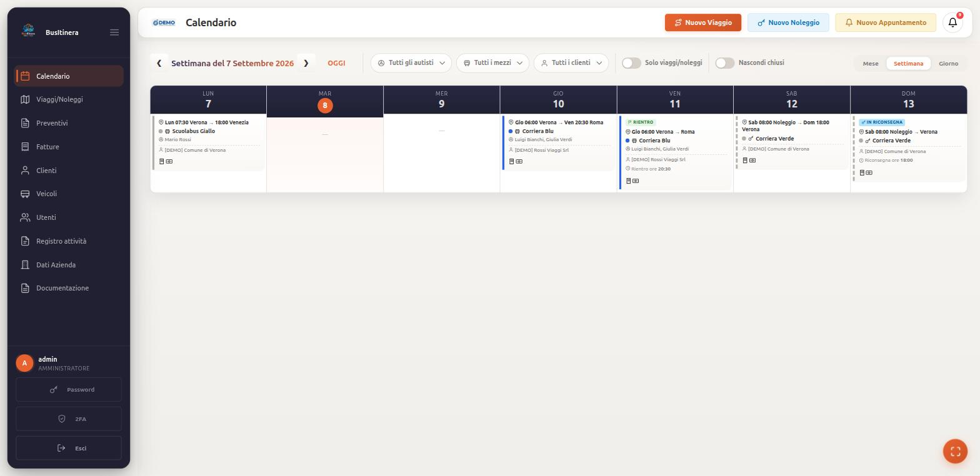Jump to today with OGGI
This screenshot has height=476, width=980.
pos(336,63)
